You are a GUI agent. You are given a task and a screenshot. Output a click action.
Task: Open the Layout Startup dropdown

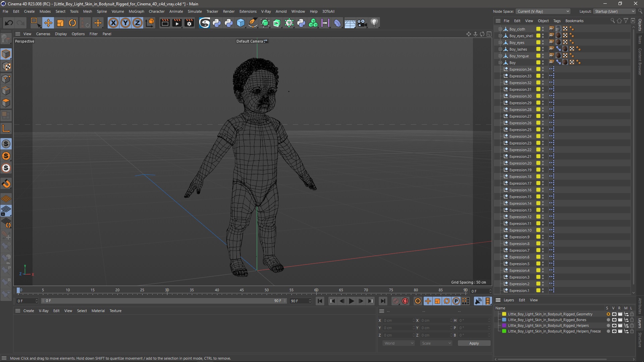614,11
